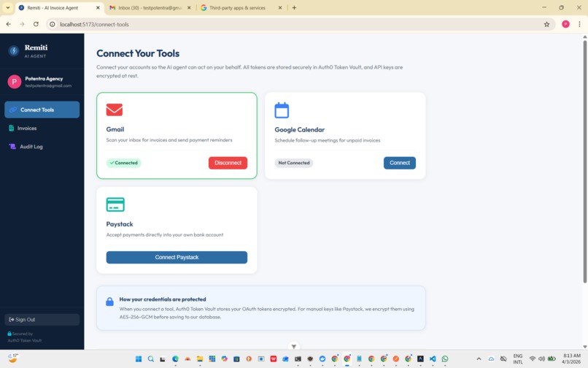Open Wi-Fi network settings in tray
The width and height of the screenshot is (588, 368).
pyautogui.click(x=532, y=359)
